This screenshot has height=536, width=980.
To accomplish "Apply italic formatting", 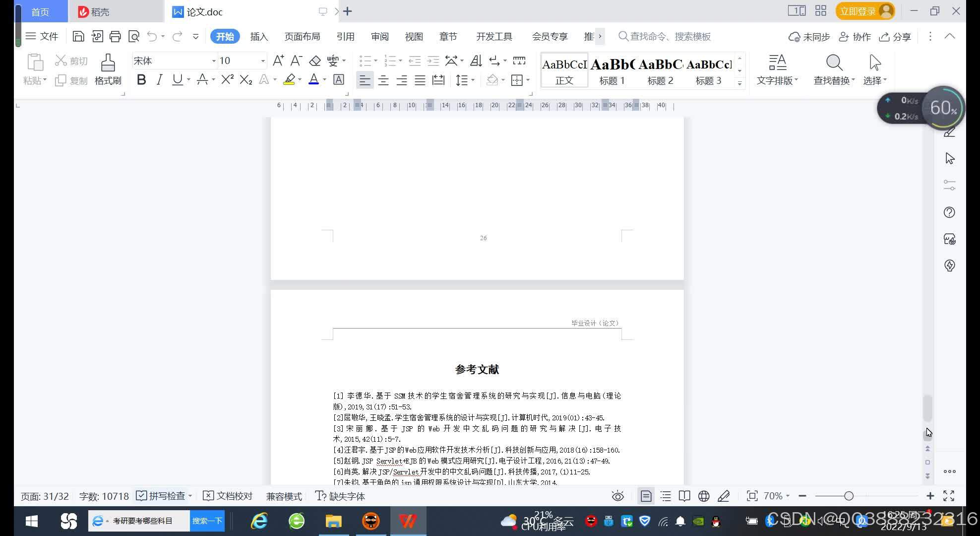I will 159,79.
